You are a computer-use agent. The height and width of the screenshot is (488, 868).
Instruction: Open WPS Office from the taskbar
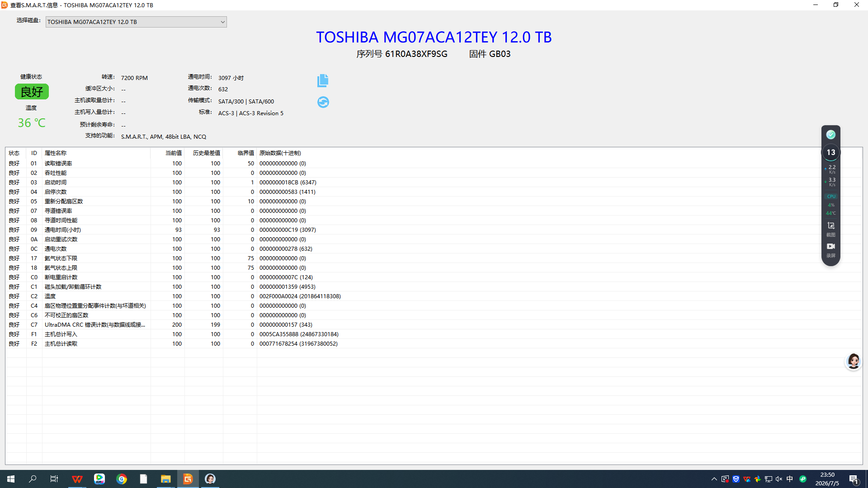pos(77,479)
